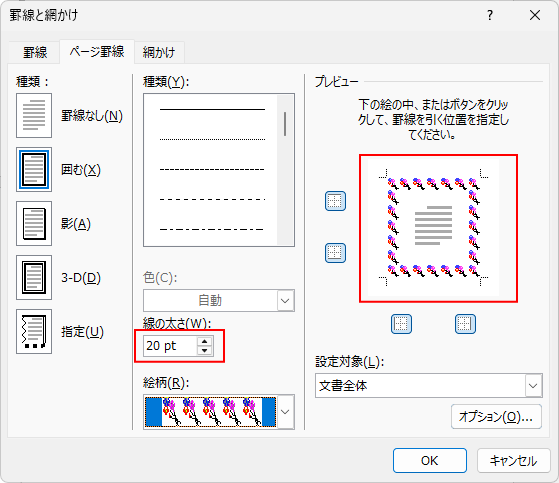Click the balloon art pattern preview
Screen dimensions: 559x483
pos(211,412)
